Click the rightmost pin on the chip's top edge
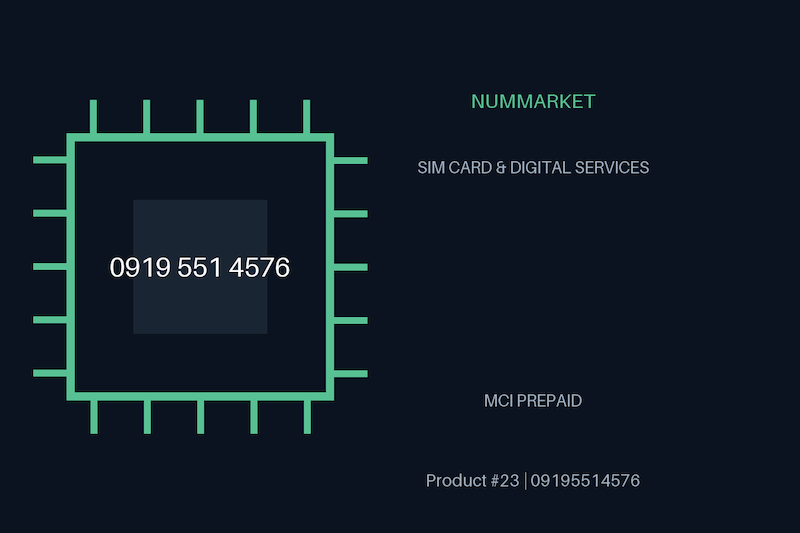800x533 pixels. [x=307, y=117]
